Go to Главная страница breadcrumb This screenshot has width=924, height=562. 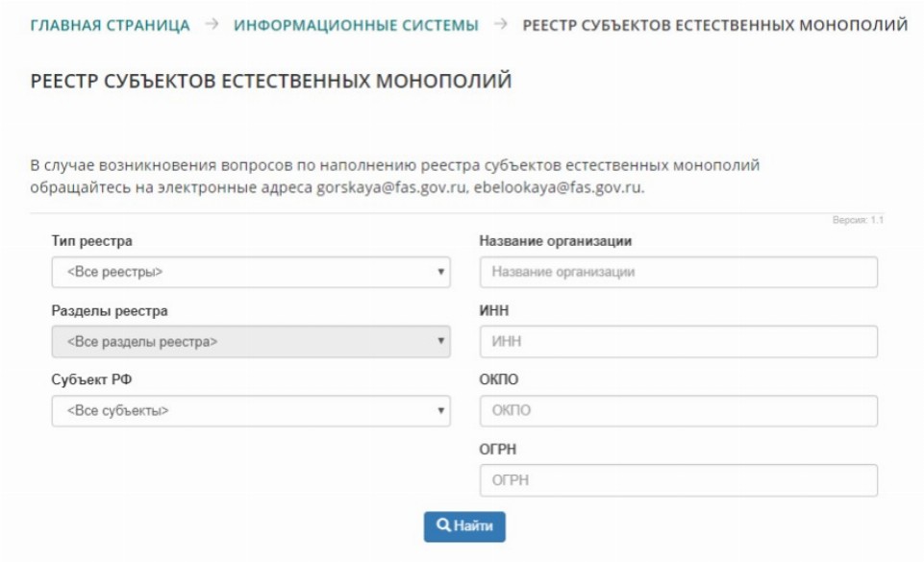point(111,25)
